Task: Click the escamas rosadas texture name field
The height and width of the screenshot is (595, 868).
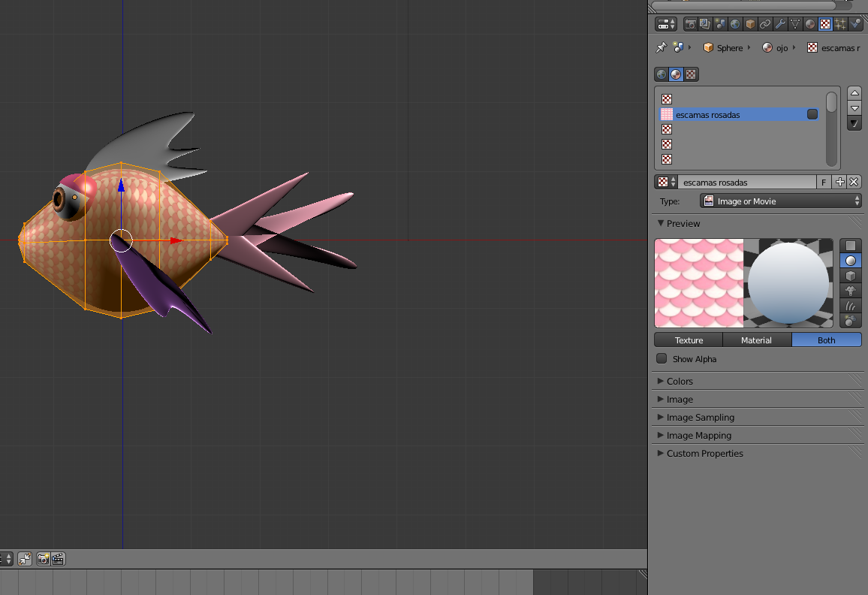Action: pos(747,182)
